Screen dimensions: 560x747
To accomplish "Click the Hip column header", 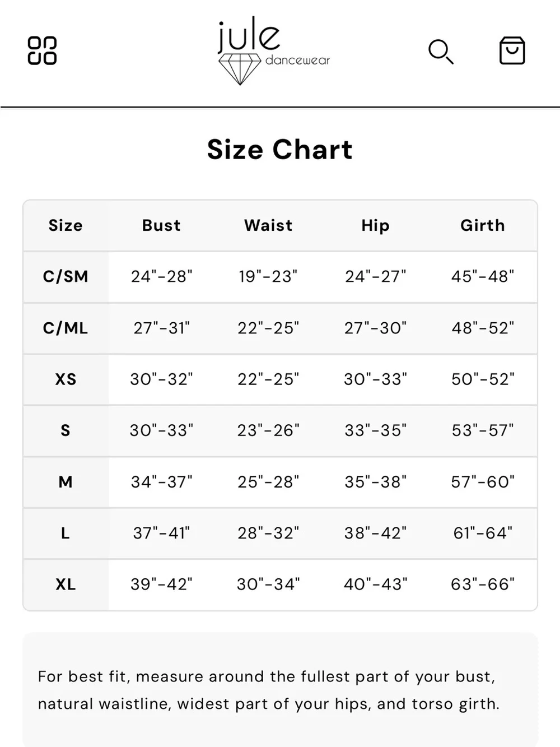I will tap(375, 225).
